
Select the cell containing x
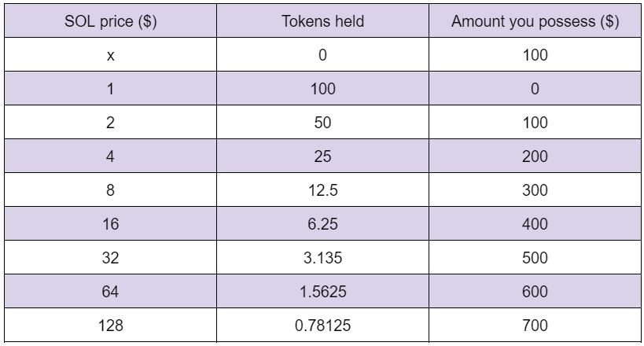pyautogui.click(x=111, y=55)
